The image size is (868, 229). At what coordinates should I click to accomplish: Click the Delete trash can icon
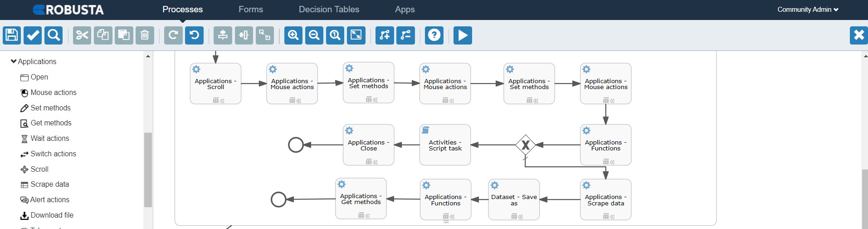pos(145,35)
